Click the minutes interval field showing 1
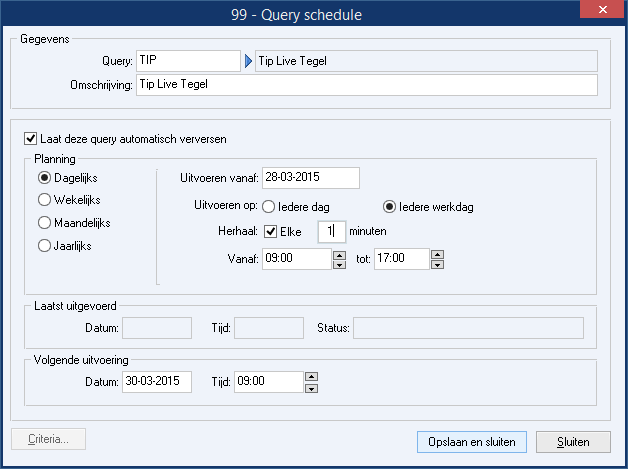This screenshot has width=628, height=469. tap(332, 231)
